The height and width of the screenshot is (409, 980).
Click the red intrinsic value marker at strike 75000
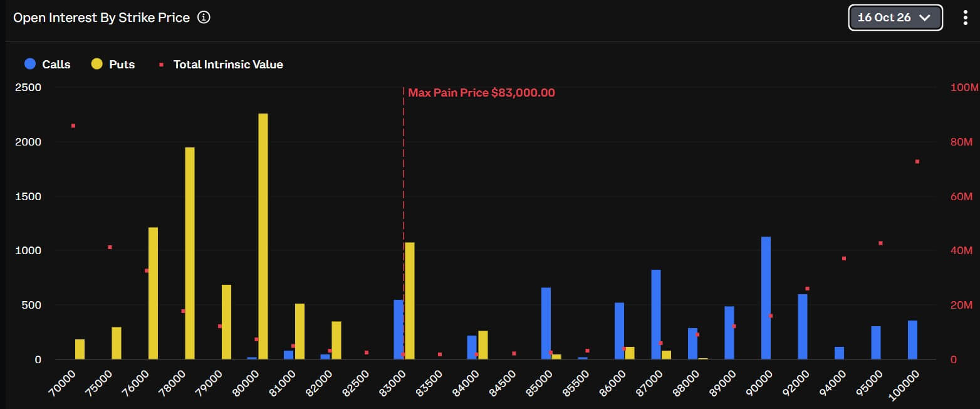(x=110, y=247)
